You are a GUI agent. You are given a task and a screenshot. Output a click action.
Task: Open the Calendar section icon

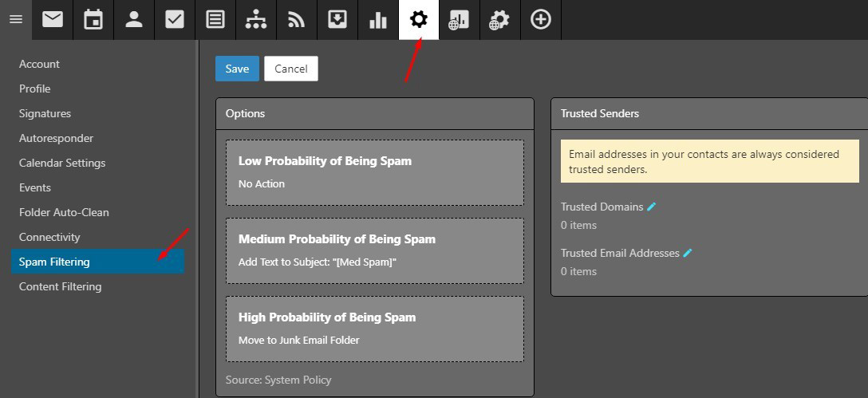[x=93, y=20]
